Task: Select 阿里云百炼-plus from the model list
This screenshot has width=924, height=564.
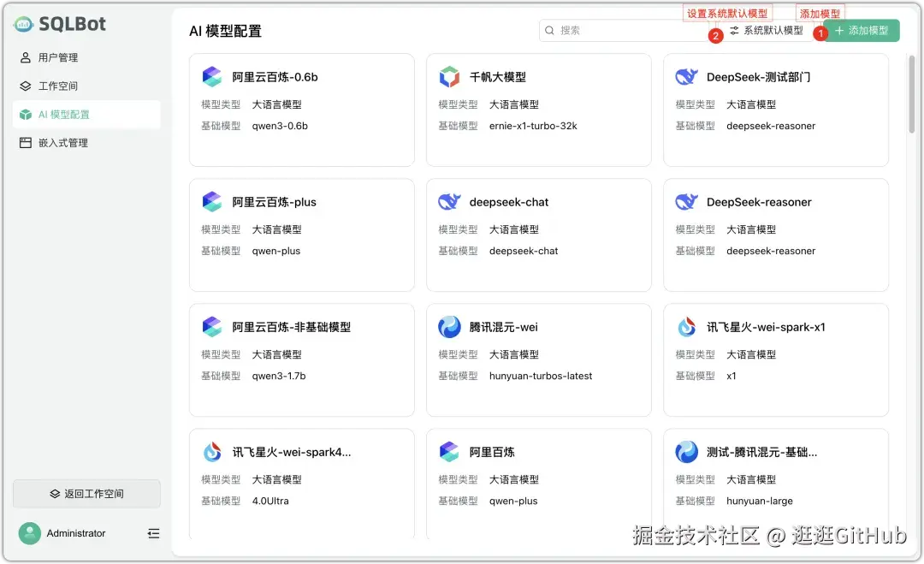Action: [x=301, y=234]
